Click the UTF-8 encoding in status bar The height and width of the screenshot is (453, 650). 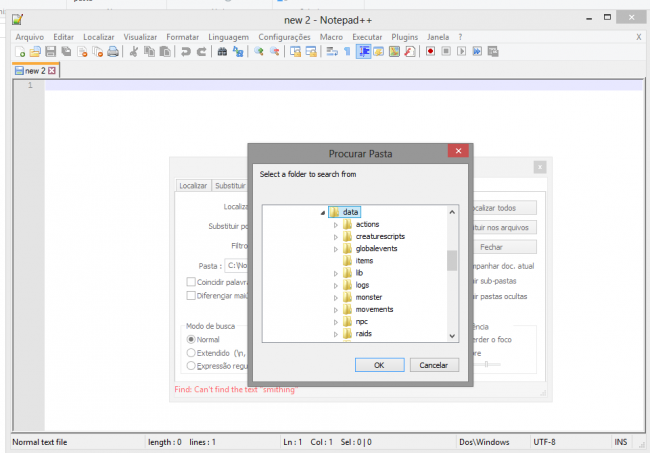544,442
